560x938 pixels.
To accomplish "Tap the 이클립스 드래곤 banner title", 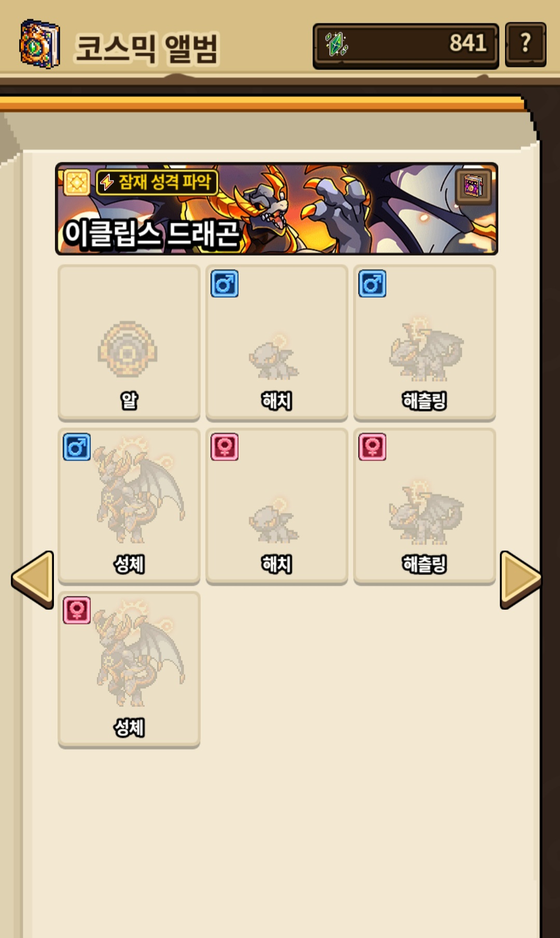I will [151, 234].
